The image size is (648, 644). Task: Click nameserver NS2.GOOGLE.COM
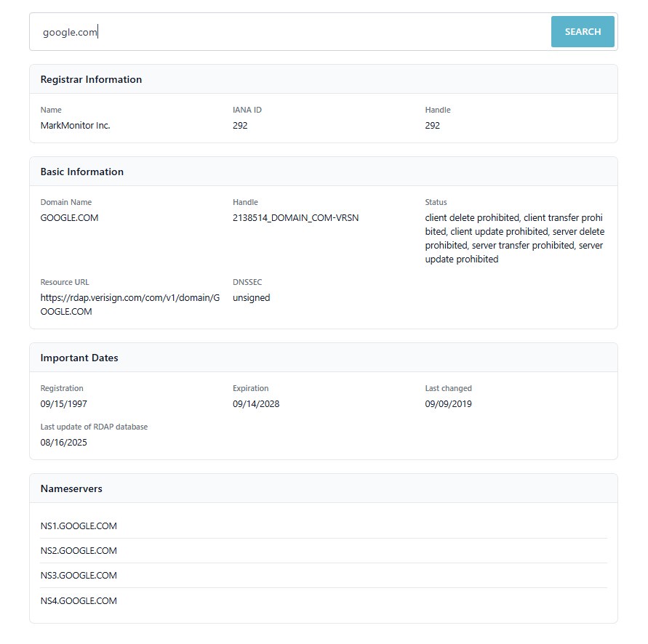[x=79, y=551]
